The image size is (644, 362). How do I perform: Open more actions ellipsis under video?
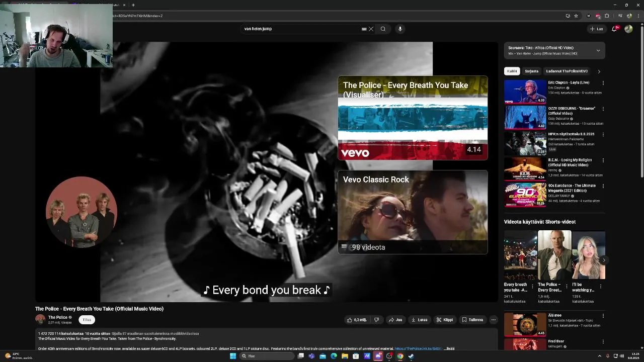[494, 320]
